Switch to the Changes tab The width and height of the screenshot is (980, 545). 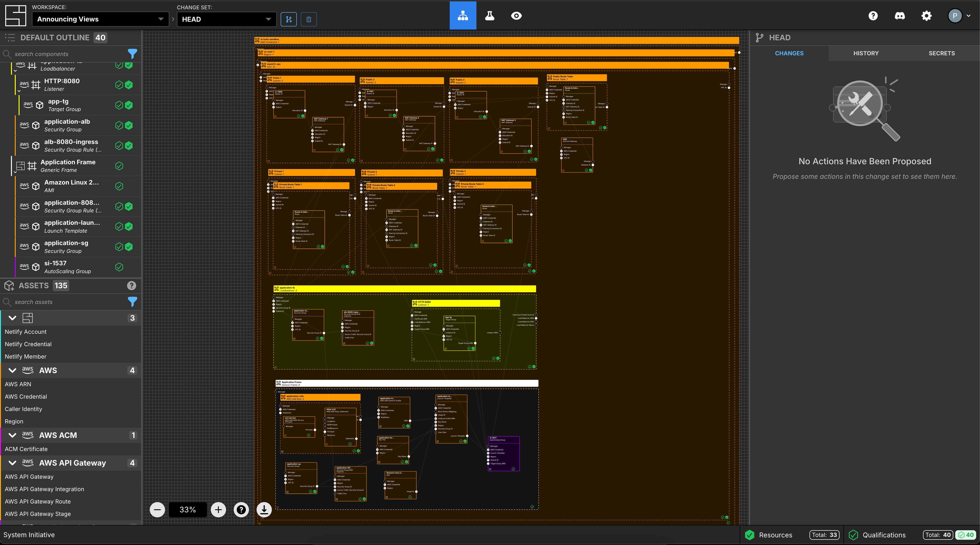click(x=789, y=53)
